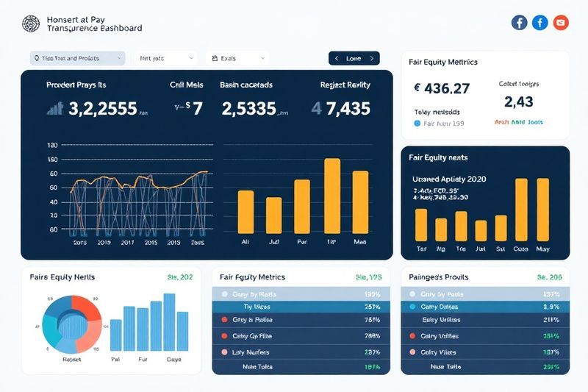Select the red dot beside Grty & Palies
Viewport: 588px width, 392px height.
click(x=224, y=321)
